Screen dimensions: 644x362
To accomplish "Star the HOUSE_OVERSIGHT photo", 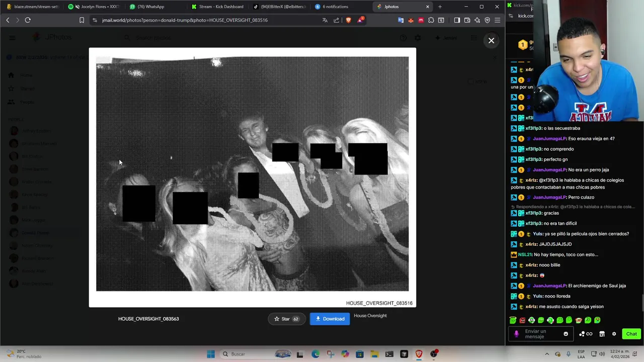I will (x=286, y=319).
